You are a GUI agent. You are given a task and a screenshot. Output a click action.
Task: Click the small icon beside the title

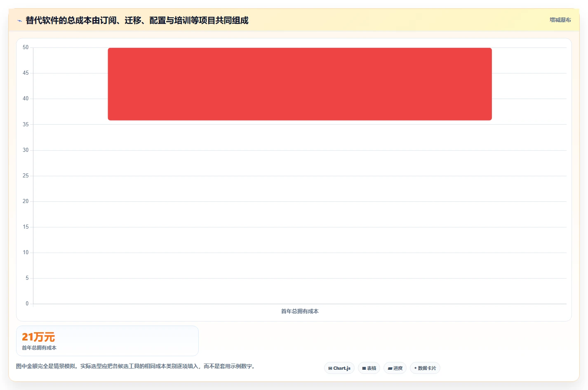click(x=19, y=21)
